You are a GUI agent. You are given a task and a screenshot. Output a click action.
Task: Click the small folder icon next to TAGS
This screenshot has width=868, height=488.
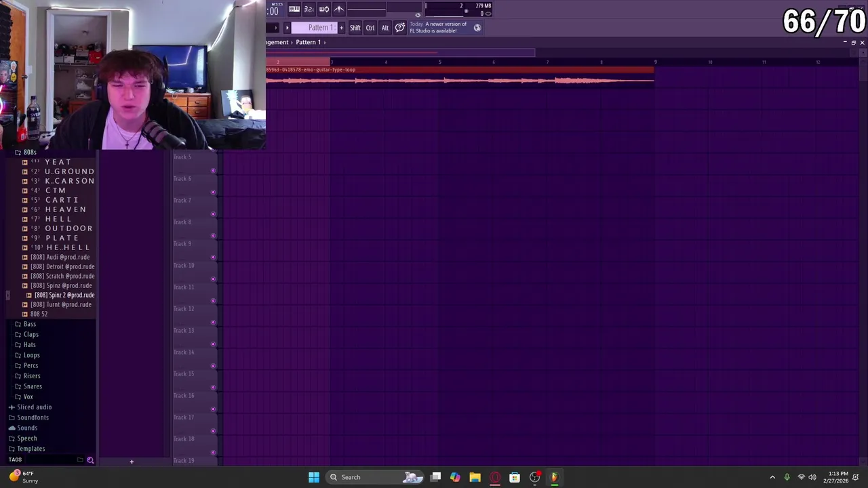80,460
